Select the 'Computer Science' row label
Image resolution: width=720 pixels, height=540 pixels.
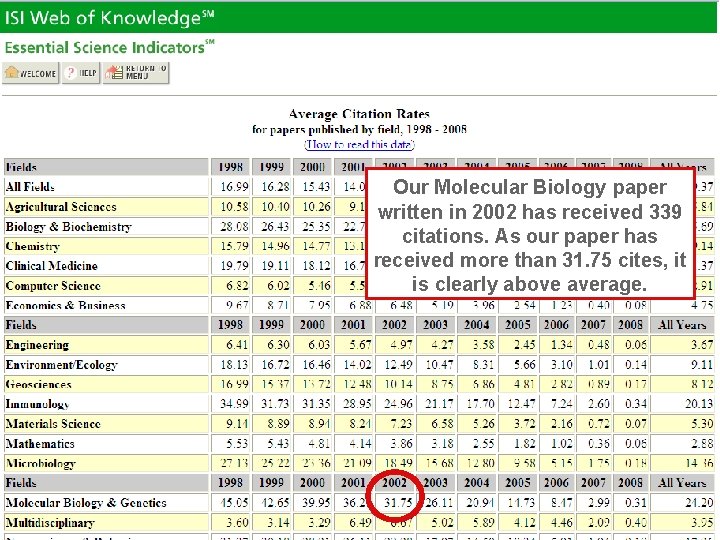[53, 286]
